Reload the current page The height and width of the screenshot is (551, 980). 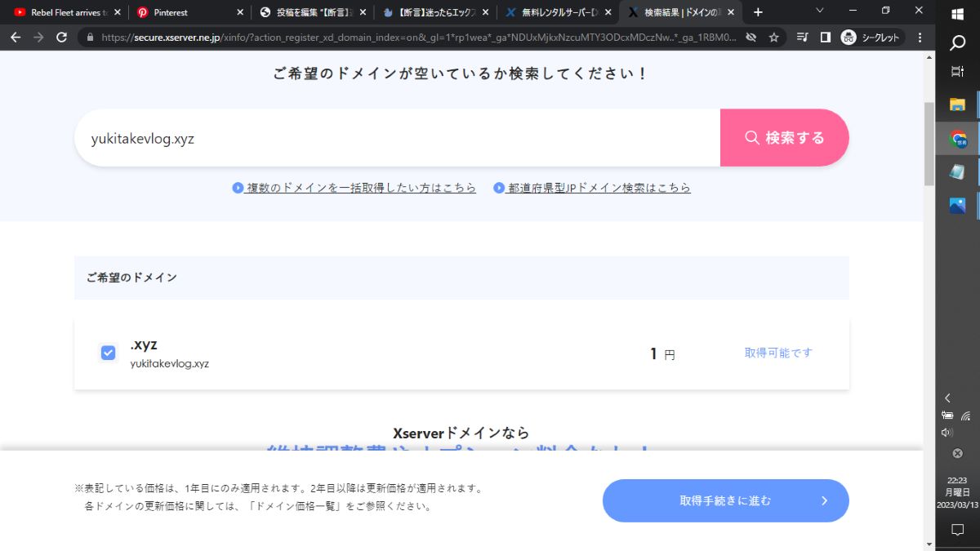point(61,38)
